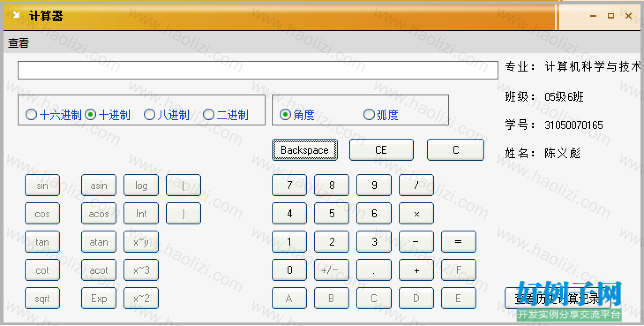This screenshot has width=644, height=326.
Task: Open the 查看 menu
Action: pyautogui.click(x=19, y=43)
